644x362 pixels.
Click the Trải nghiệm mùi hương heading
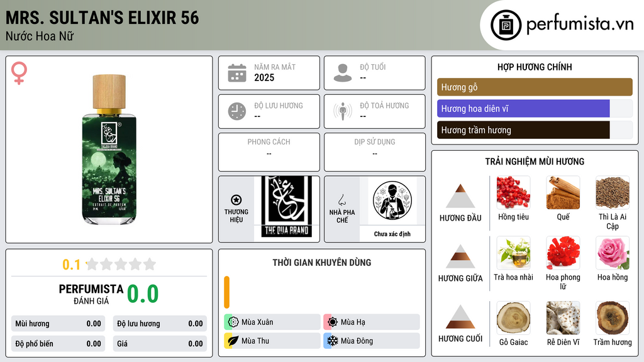[x=535, y=162]
